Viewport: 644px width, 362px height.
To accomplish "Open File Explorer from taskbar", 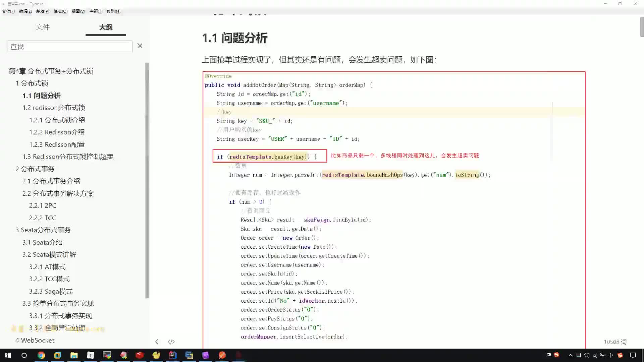I will coord(74,355).
